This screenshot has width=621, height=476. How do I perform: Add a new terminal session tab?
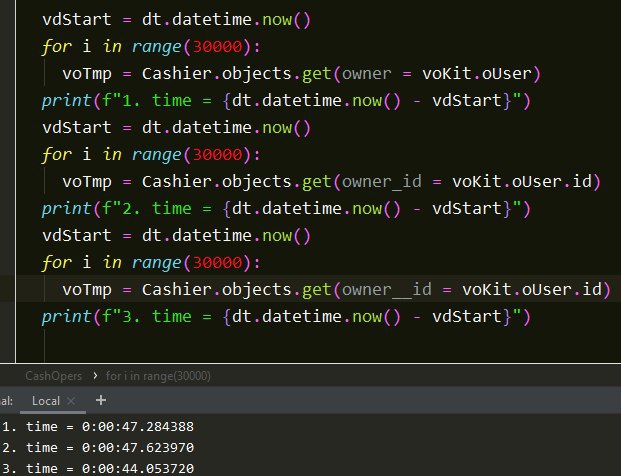click(x=101, y=400)
